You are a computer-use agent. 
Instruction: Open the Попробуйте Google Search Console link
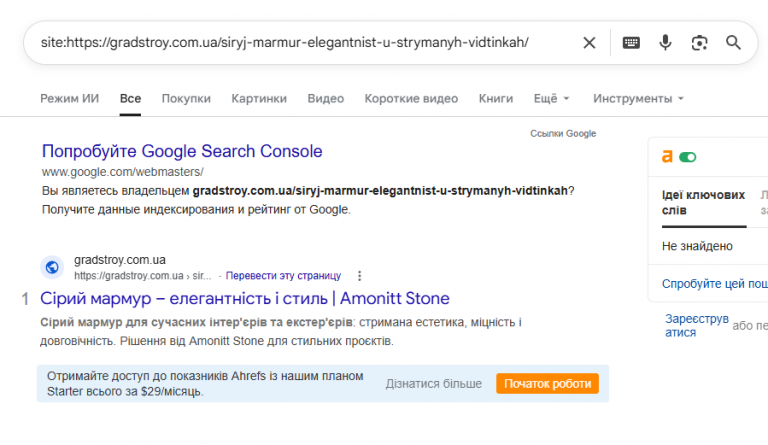click(182, 151)
